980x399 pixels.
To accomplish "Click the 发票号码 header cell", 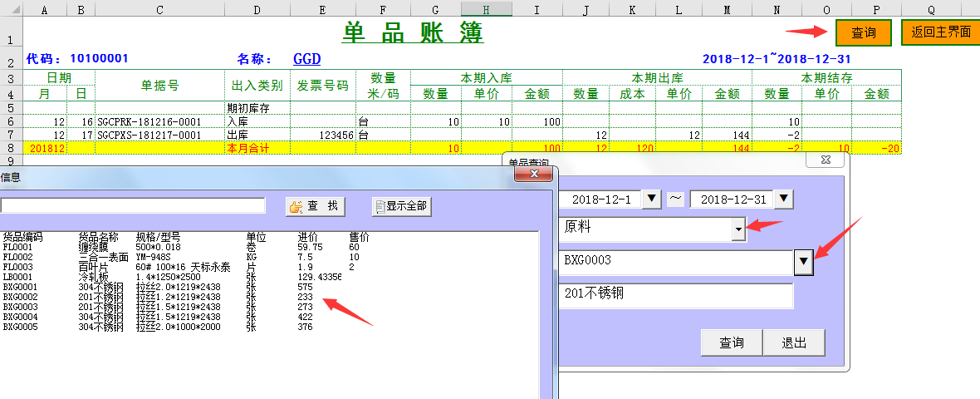I will (323, 86).
